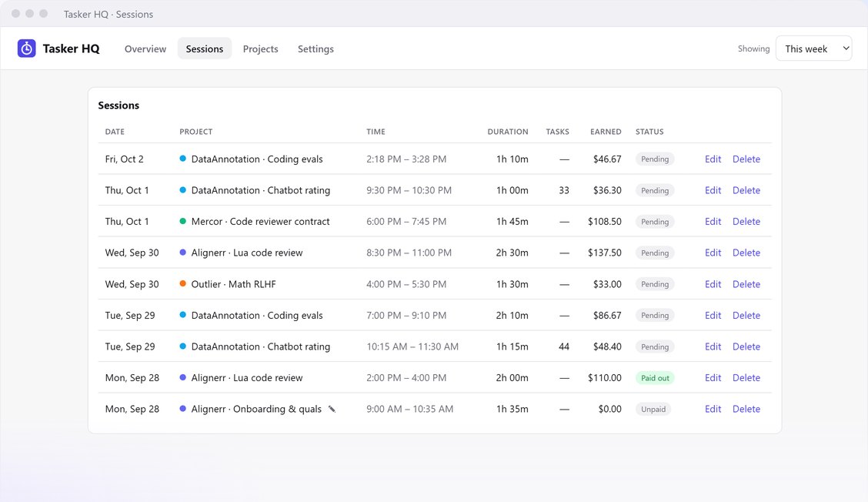Click the Tasker HQ brand name
Screen dimensions: 868x502
(71, 49)
